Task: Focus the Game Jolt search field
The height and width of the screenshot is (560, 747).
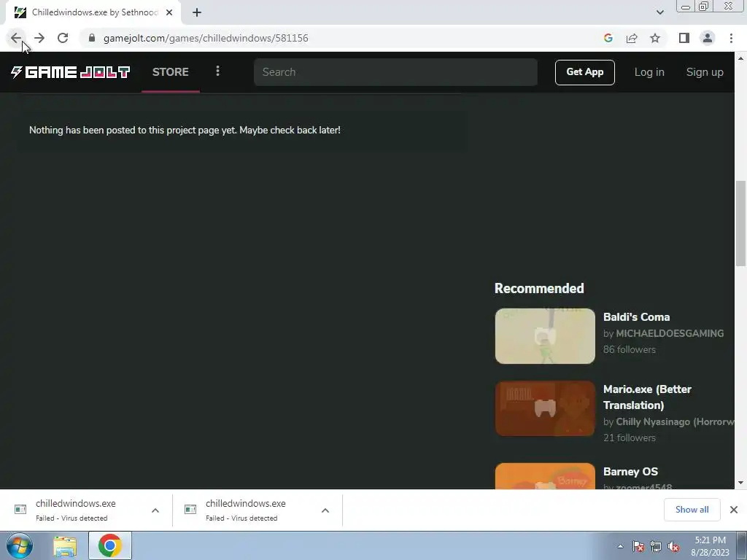Action: point(395,72)
